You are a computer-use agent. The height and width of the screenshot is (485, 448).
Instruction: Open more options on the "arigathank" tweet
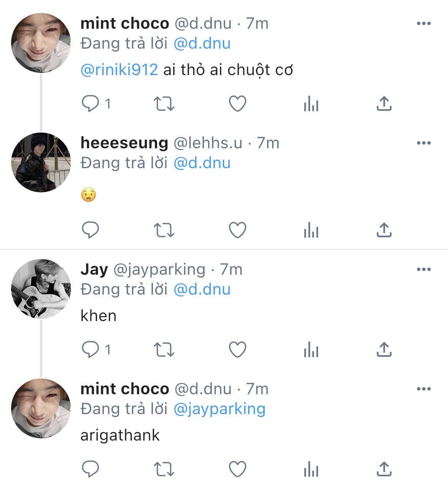(x=423, y=389)
